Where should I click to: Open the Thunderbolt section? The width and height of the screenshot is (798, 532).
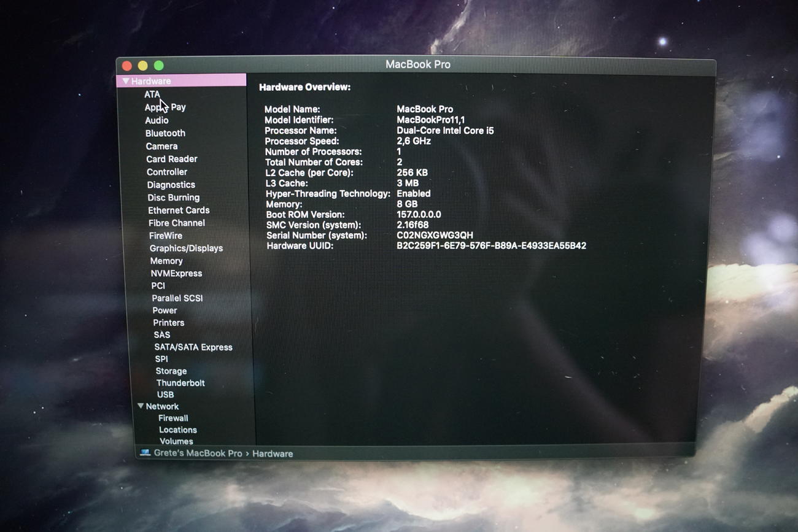tap(180, 383)
